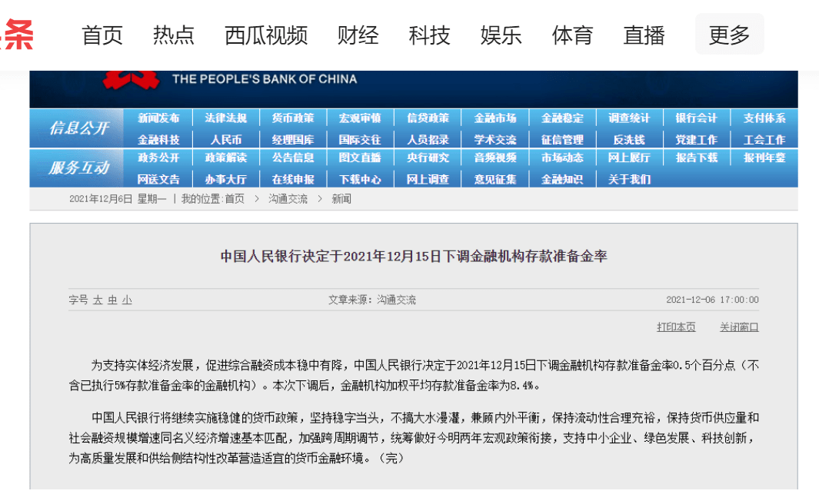Go to 下载中心 in service menu
The width and height of the screenshot is (819, 504).
tap(360, 179)
